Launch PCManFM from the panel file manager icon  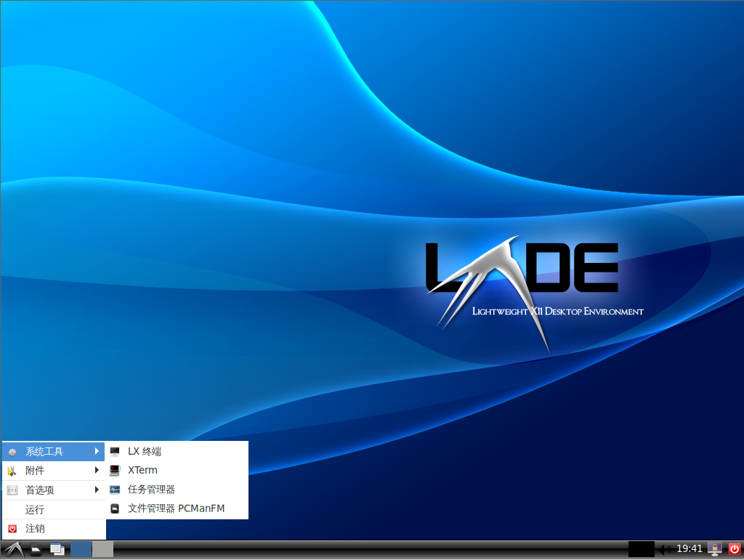[36, 550]
